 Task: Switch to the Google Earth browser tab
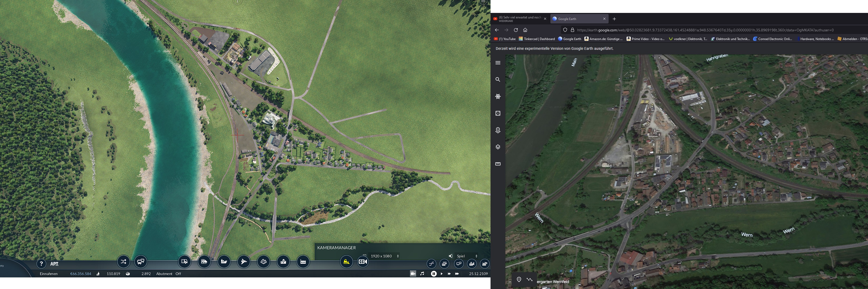579,19
